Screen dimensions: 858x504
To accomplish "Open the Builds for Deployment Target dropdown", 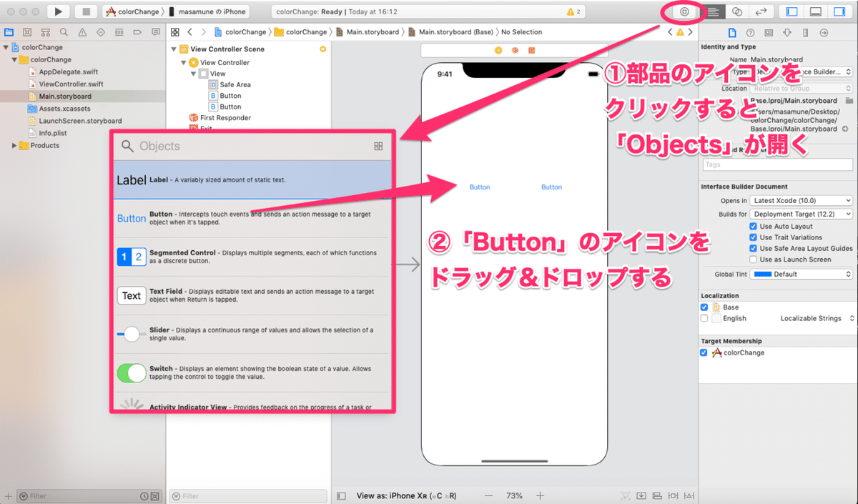I will [x=802, y=214].
